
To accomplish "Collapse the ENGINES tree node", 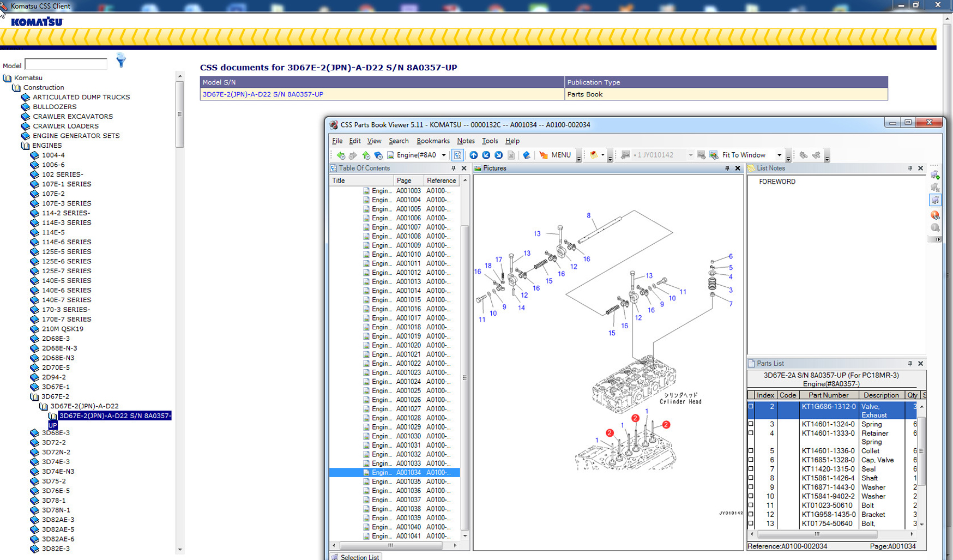I will point(25,146).
